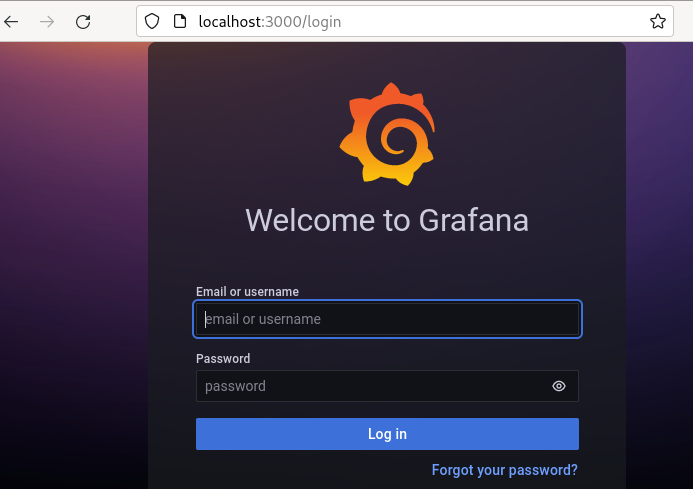693x489 pixels.
Task: Show password using the eye icon
Action: pyautogui.click(x=559, y=386)
